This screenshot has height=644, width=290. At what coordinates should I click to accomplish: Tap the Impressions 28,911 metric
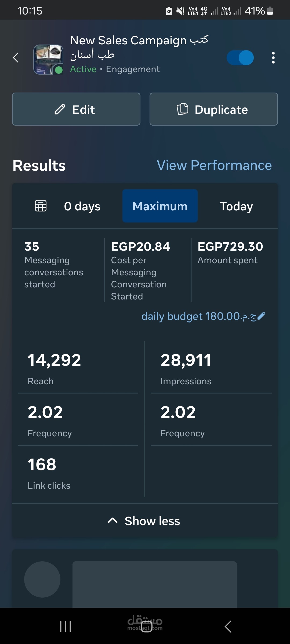(186, 368)
